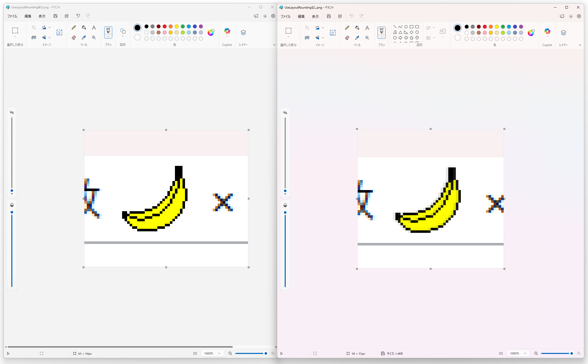Choose the red color swatch in right window
The height and width of the screenshot is (364, 588).
click(x=485, y=27)
